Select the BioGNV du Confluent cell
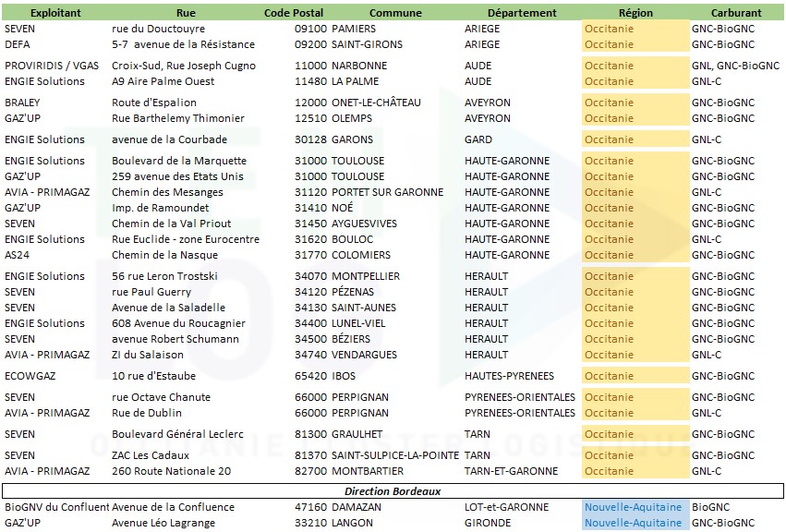 click(x=57, y=507)
